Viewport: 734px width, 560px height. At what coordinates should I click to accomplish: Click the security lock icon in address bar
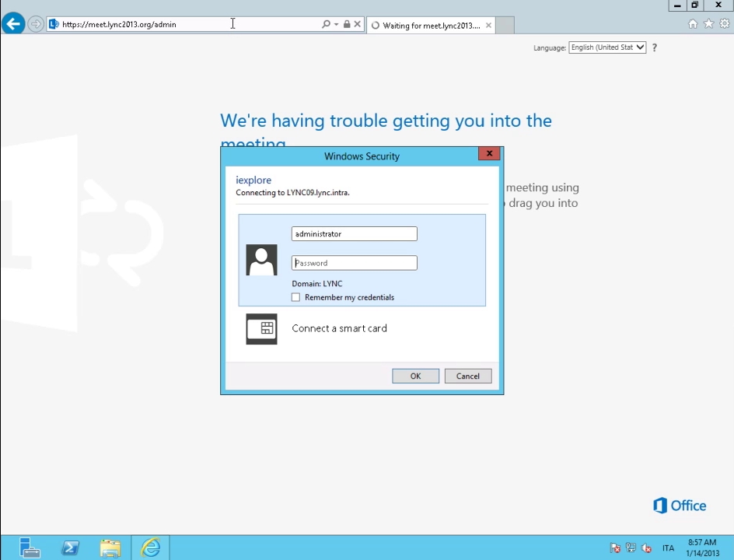[347, 24]
